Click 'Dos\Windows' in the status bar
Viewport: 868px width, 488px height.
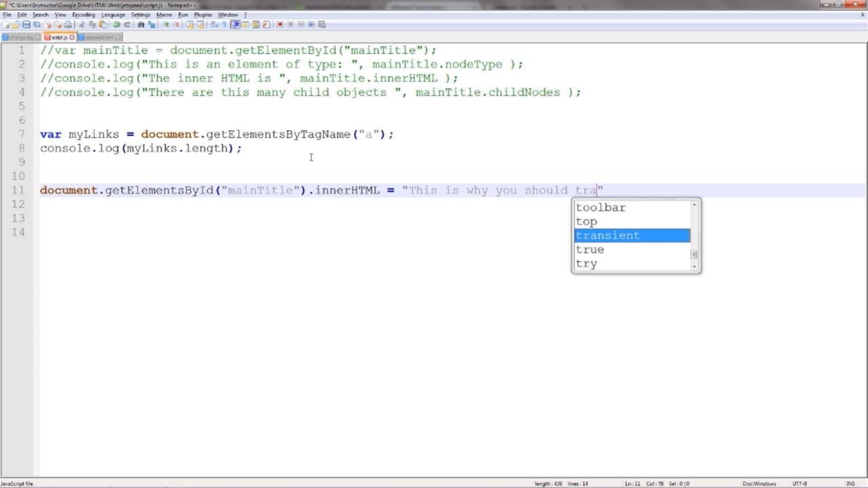click(759, 483)
